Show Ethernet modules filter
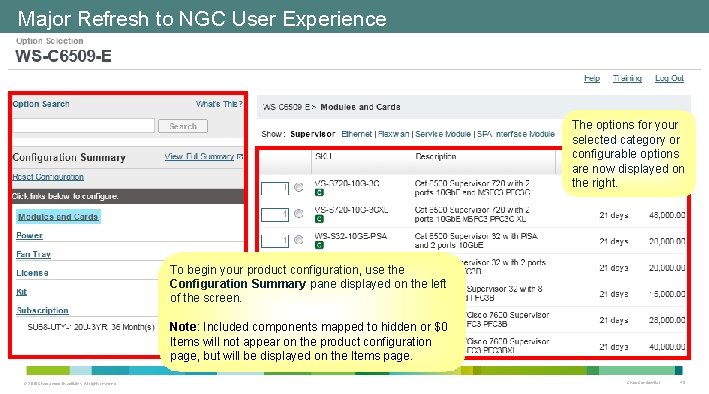This screenshot has width=709, height=394. pyautogui.click(x=356, y=134)
